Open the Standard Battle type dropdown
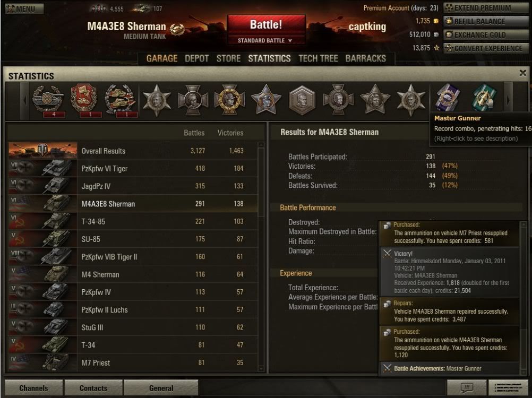This screenshot has width=532, height=398. click(264, 40)
